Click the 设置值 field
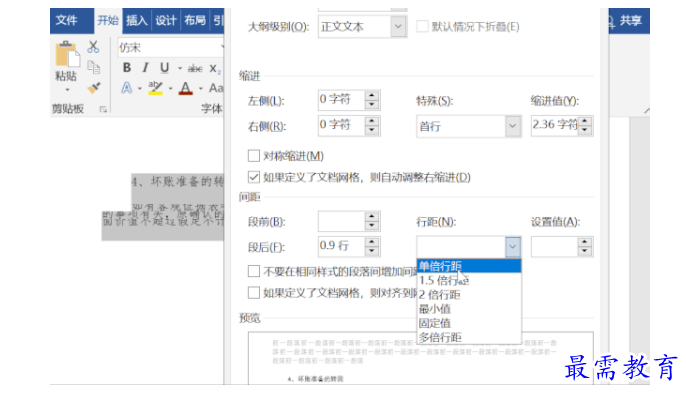The image size is (686, 399). tap(554, 247)
